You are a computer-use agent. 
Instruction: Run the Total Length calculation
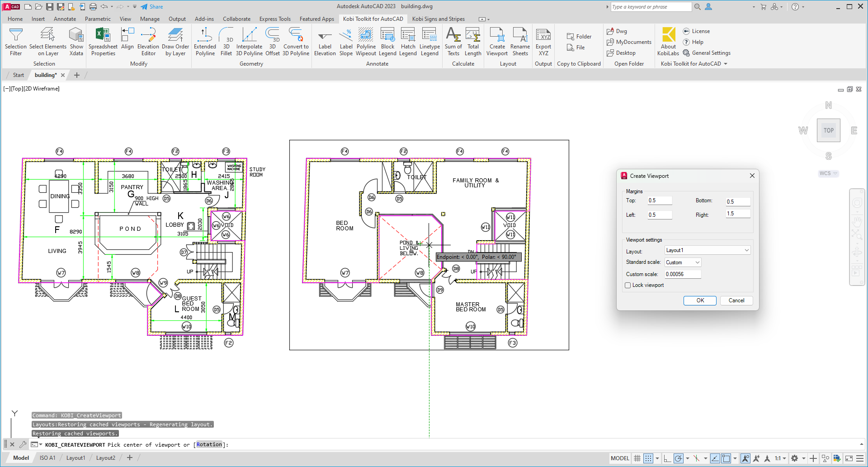coord(473,42)
